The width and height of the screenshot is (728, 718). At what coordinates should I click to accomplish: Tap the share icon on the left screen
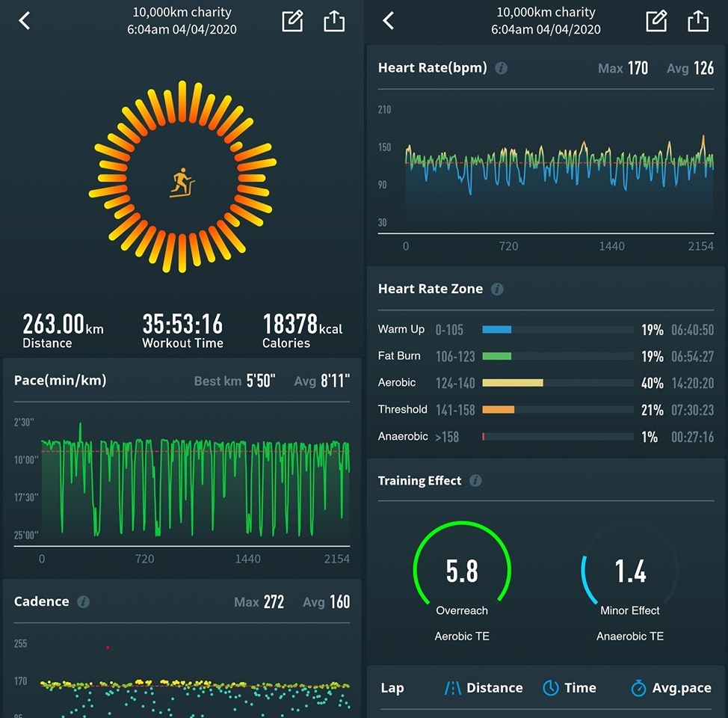pyautogui.click(x=334, y=21)
